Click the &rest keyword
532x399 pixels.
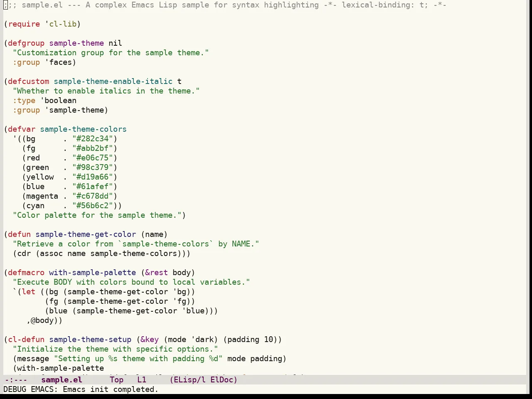(x=156, y=273)
